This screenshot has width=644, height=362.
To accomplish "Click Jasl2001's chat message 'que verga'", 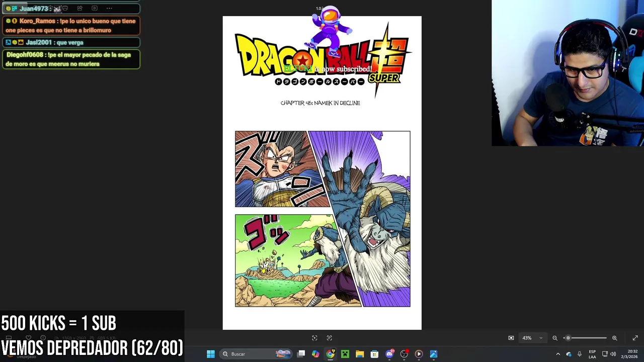I will coord(71,43).
